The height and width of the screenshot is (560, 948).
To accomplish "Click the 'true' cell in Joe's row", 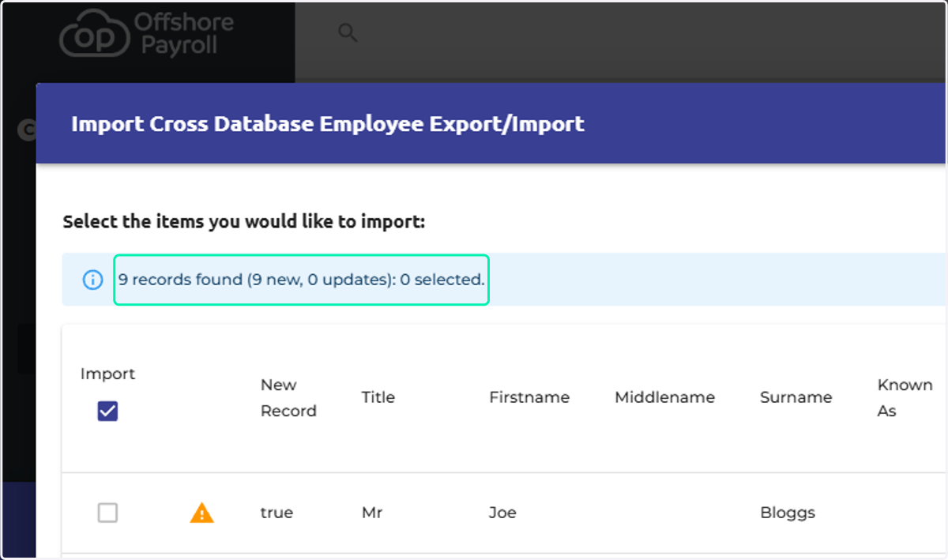I will (x=276, y=513).
